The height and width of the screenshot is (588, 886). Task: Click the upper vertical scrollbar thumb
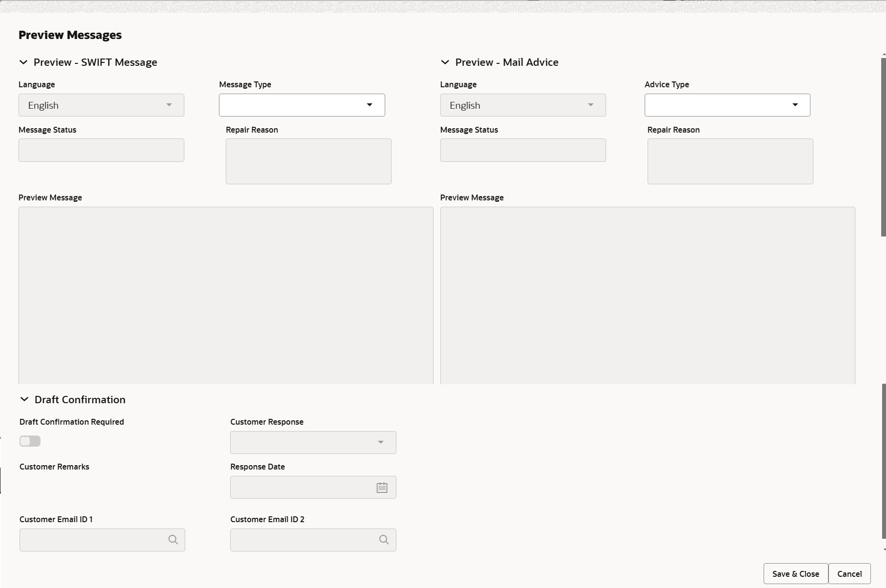coord(884,147)
